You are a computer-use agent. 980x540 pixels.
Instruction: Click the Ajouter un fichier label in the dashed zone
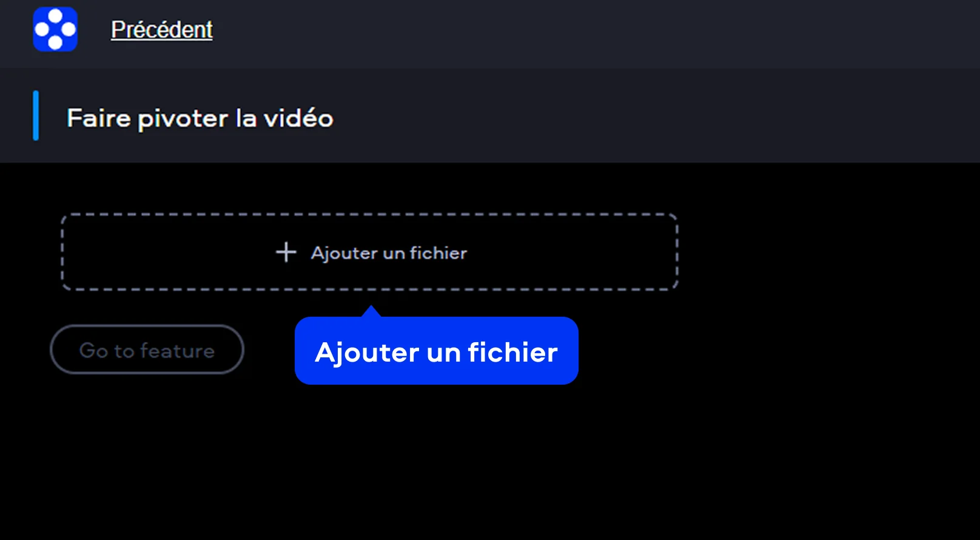(x=389, y=253)
